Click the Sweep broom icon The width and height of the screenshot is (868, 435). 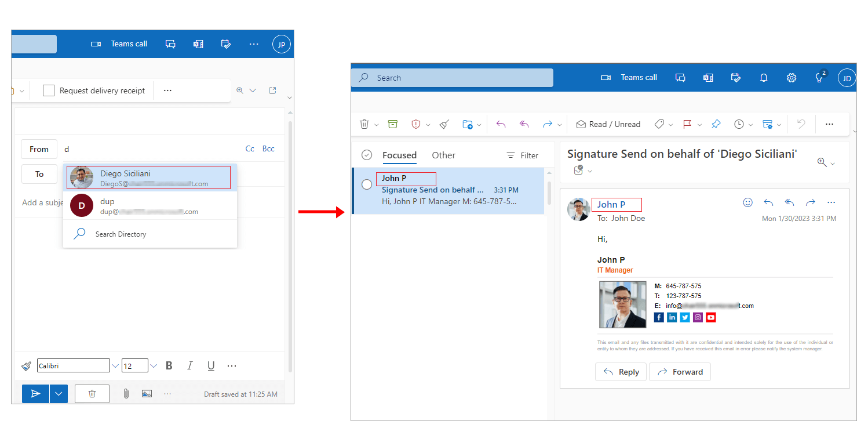pos(444,124)
